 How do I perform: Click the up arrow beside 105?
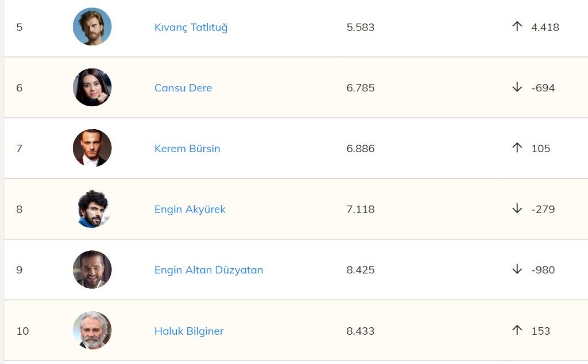(517, 148)
